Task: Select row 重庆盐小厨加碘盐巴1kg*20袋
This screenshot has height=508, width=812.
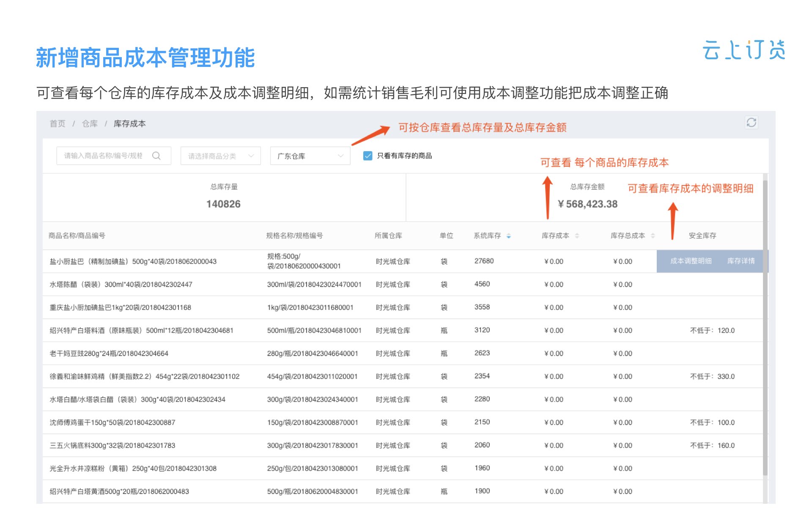Action: click(403, 307)
